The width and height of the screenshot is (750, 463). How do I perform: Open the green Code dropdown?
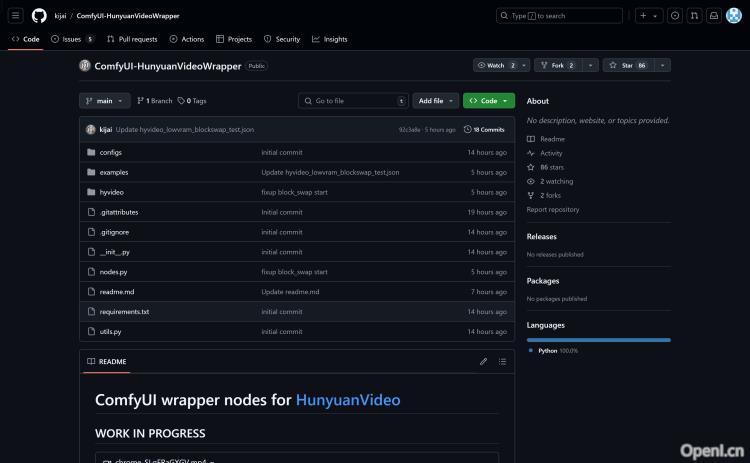pyautogui.click(x=488, y=101)
